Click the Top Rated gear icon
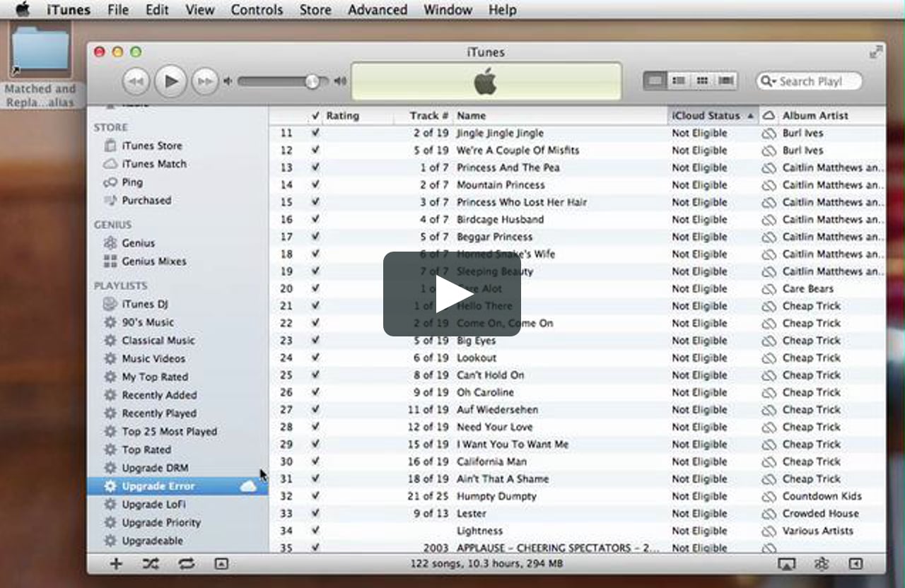The height and width of the screenshot is (588, 905). pos(110,449)
